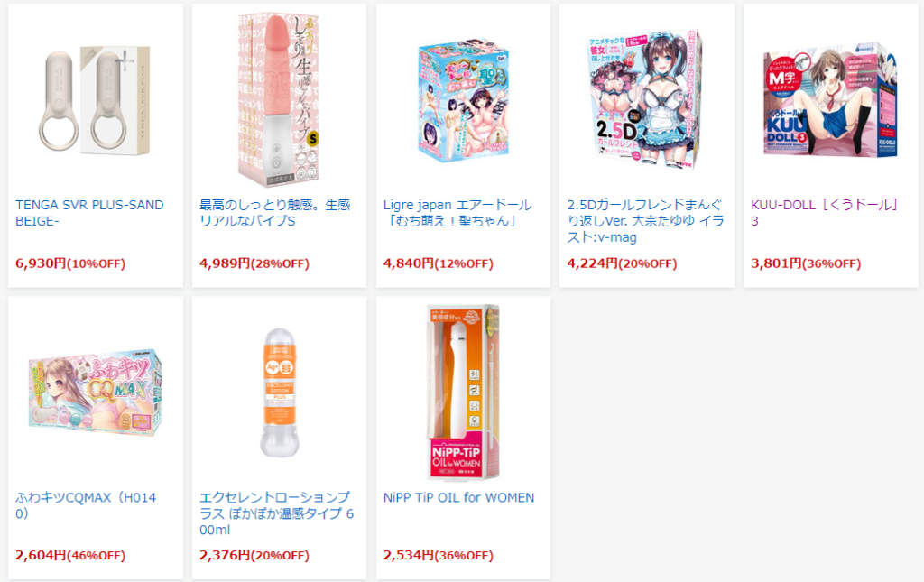Open the Ligre japan エアードール product image
924x582 pixels.
[463, 100]
